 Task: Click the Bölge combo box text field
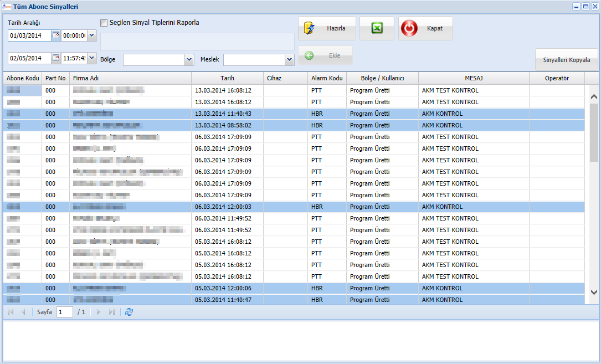(154, 59)
